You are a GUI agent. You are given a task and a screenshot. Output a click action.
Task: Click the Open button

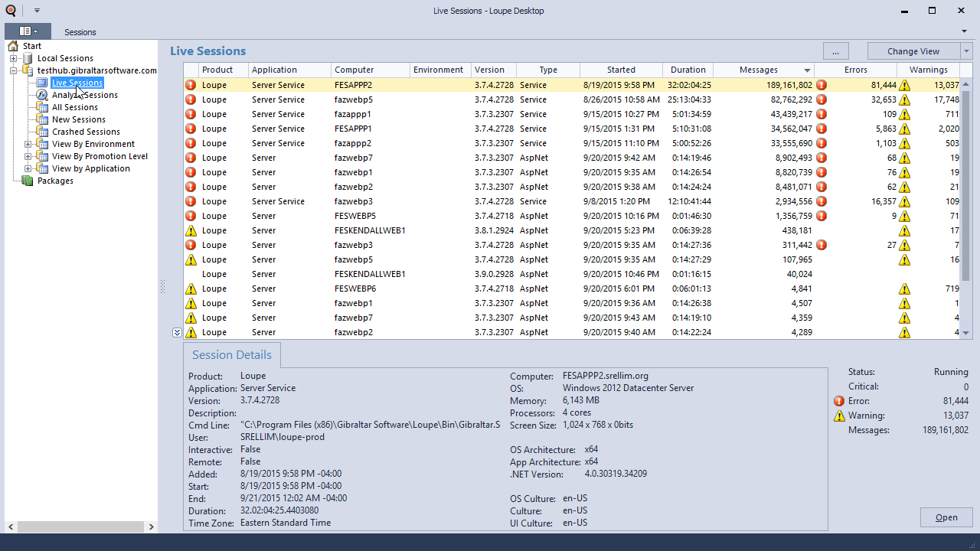pyautogui.click(x=946, y=517)
